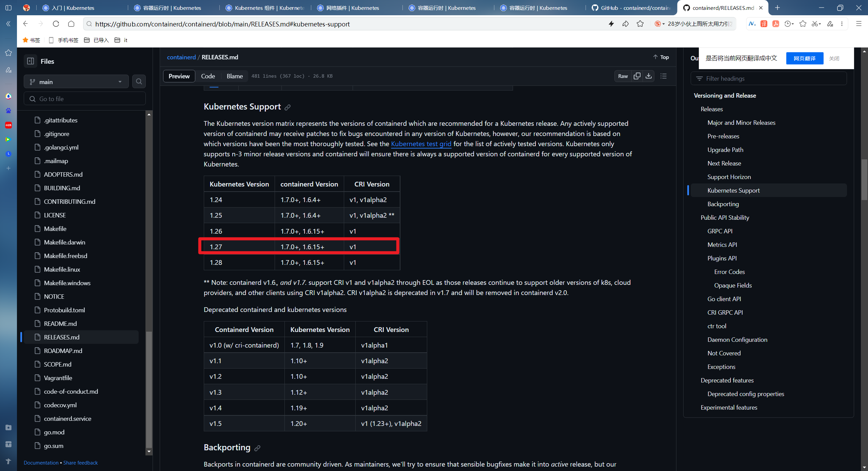Open Share feedback link
The height and width of the screenshot is (471, 868).
point(80,463)
